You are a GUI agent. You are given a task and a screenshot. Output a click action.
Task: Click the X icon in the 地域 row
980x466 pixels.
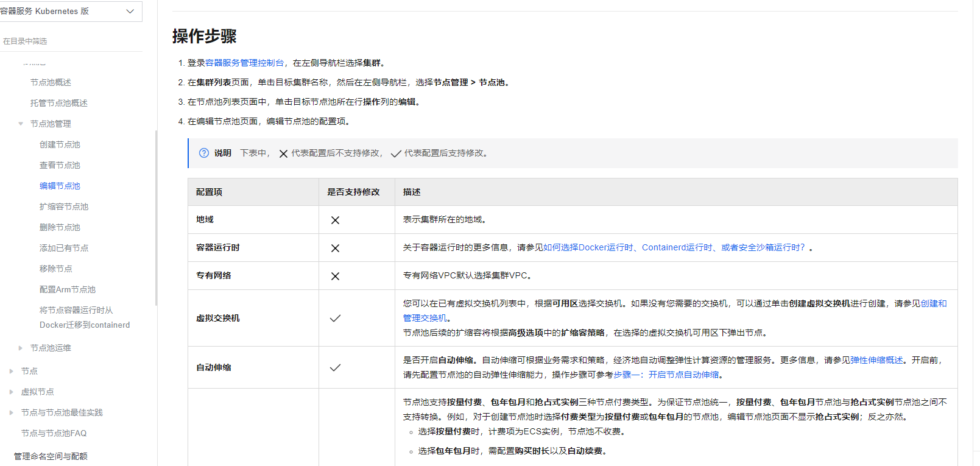335,220
